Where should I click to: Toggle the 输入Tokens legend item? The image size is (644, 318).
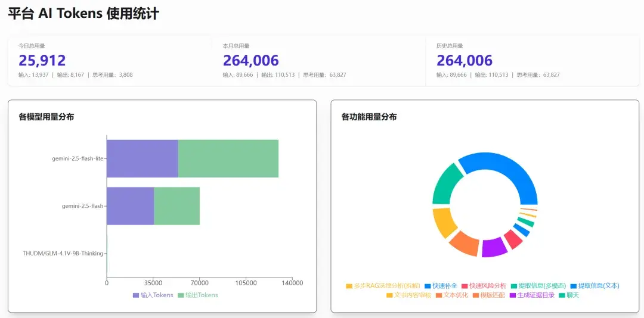tap(153, 295)
